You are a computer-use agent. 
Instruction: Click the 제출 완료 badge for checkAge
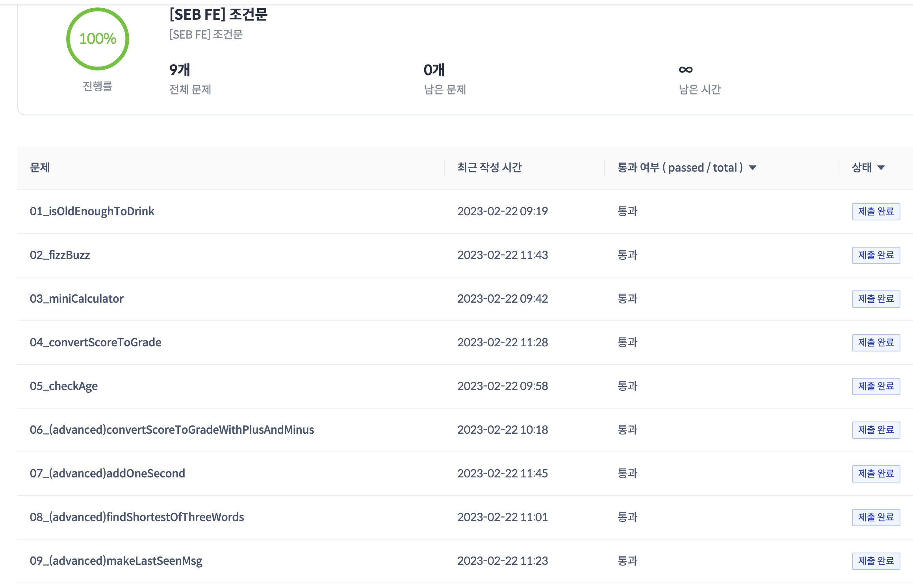[876, 386]
